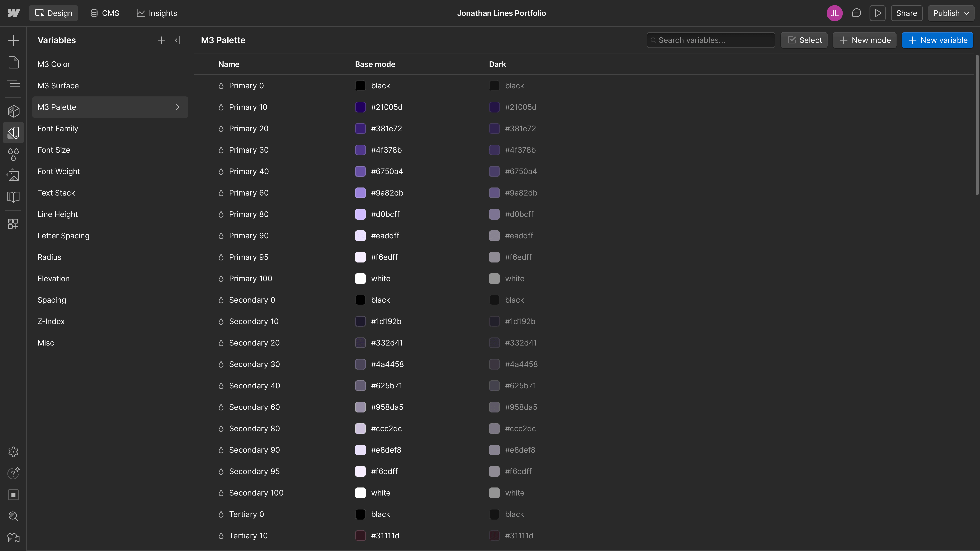Click the Primary 0 variable droplet icon
The width and height of the screenshot is (980, 551).
pyautogui.click(x=221, y=86)
